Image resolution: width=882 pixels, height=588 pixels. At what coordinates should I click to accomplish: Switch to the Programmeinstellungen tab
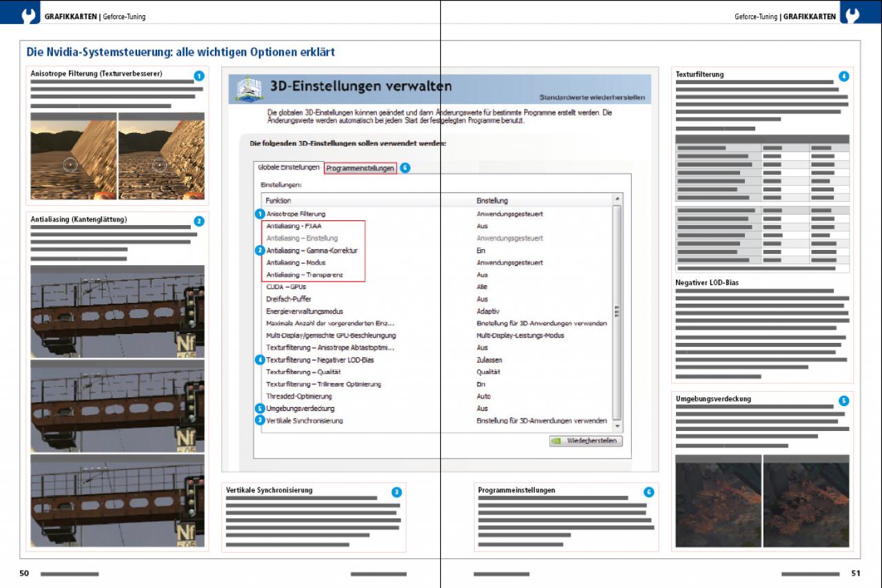point(360,168)
